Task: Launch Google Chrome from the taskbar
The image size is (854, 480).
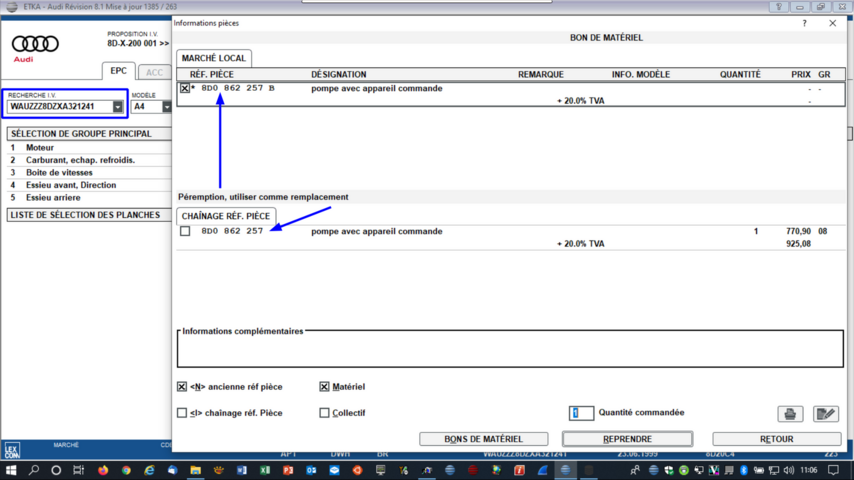Action: click(126, 470)
